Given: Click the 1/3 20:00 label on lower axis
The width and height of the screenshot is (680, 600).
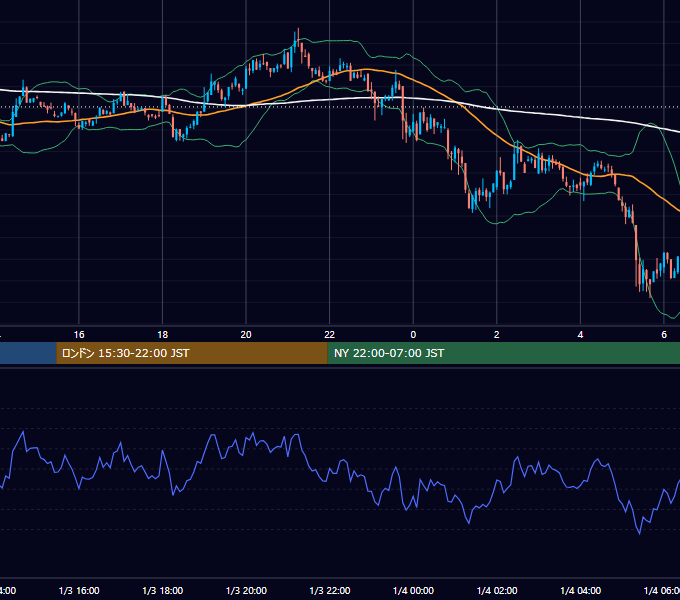Looking at the screenshot, I should (246, 590).
